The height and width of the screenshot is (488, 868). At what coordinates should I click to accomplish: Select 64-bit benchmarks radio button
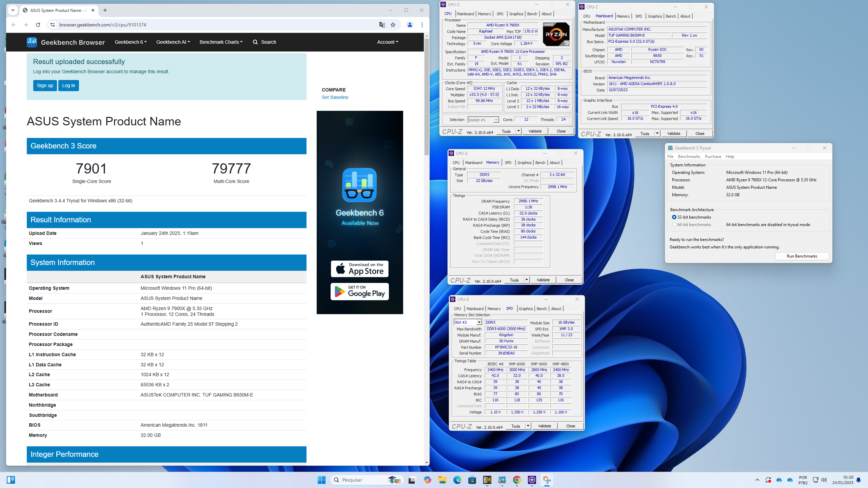pyautogui.click(x=674, y=225)
